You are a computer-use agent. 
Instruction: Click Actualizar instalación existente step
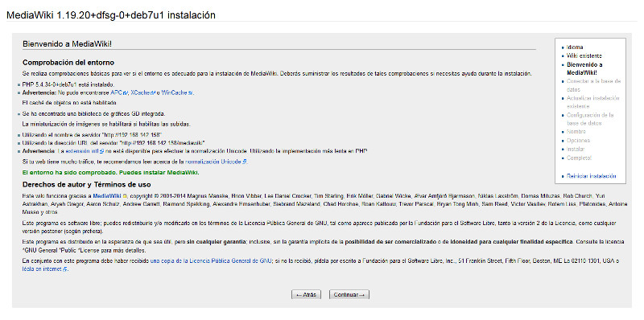point(592,102)
